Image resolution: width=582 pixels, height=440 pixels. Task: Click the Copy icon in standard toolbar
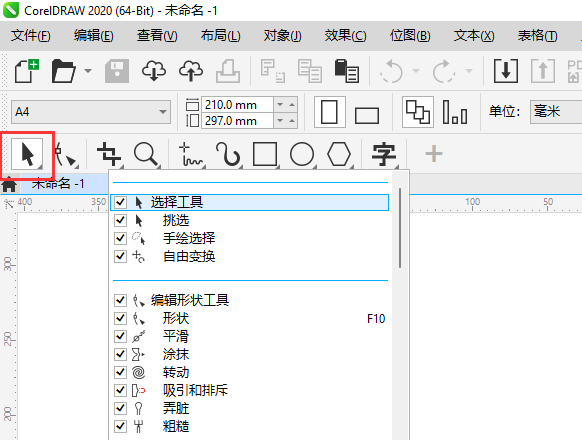[x=310, y=71]
